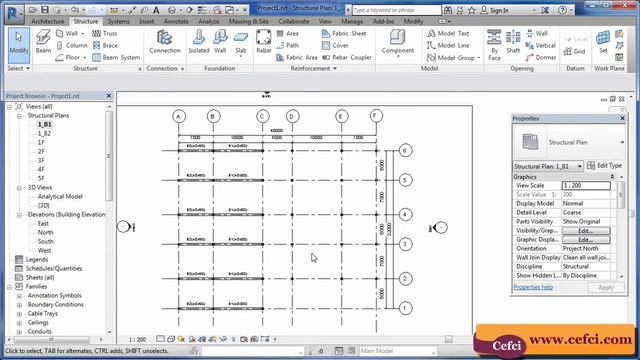Collapse the 3D Views tree node
This screenshot has width=640, height=360.
(x=19, y=188)
